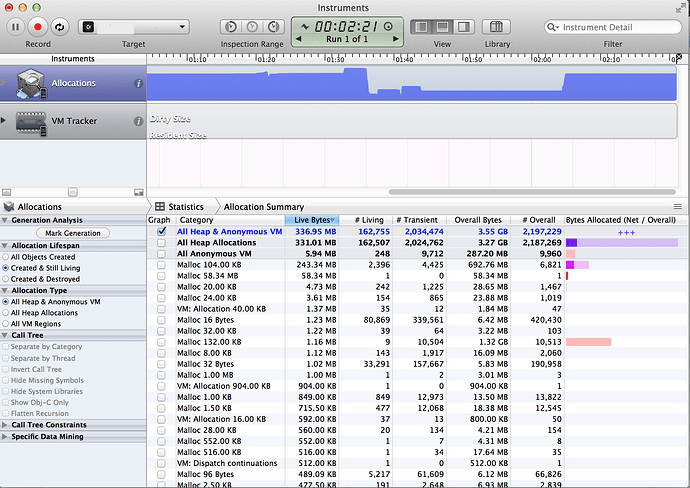Screen dimensions: 690x488
Task: Uncheck graph for All Heap & Anonymous VM
Action: coord(161,231)
